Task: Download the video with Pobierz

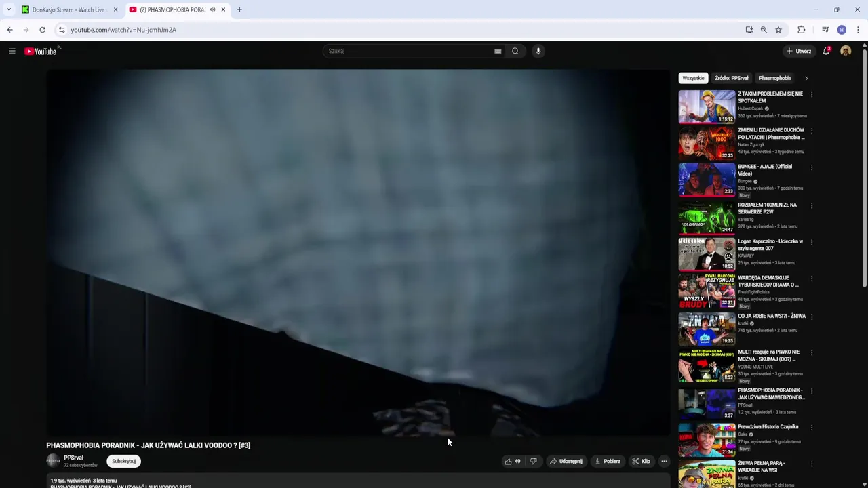Action: [x=608, y=461]
